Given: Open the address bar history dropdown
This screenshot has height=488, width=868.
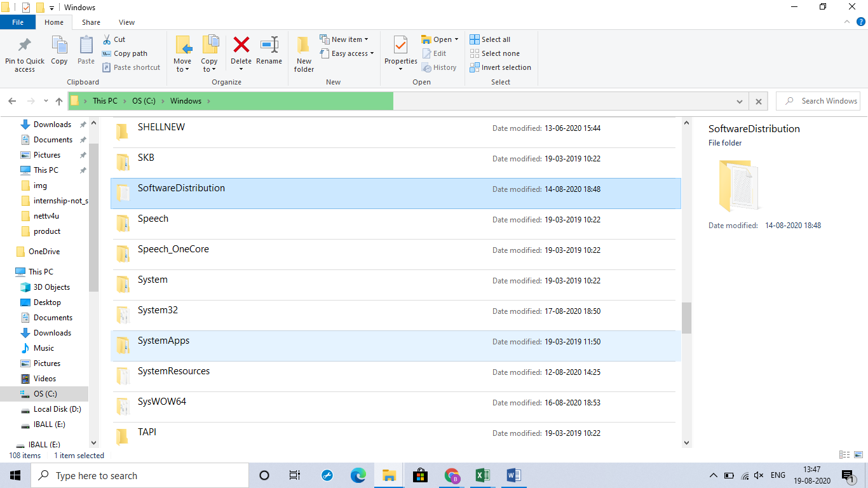Looking at the screenshot, I should pos(739,100).
